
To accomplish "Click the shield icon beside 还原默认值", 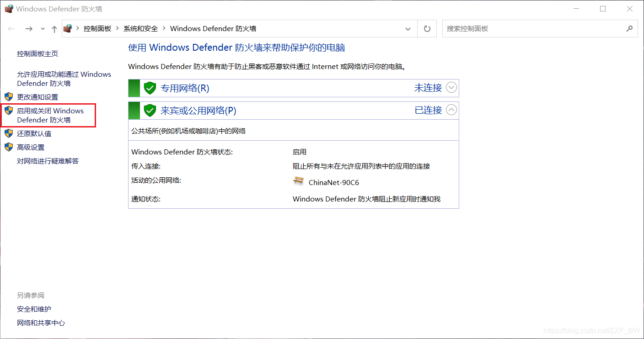I will (9, 133).
